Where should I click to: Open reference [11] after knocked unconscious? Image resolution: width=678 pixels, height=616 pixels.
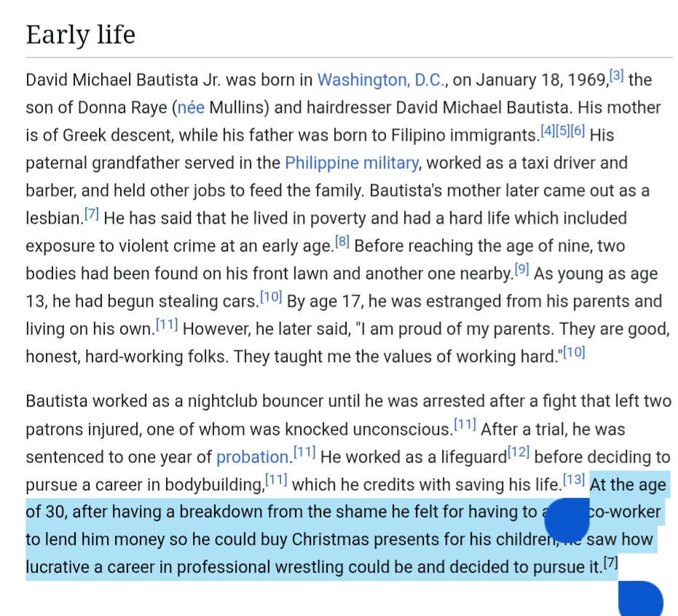[x=465, y=425]
